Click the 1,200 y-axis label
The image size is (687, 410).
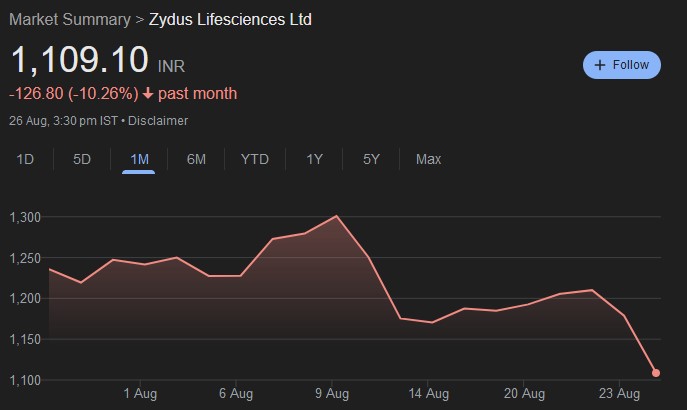click(25, 299)
